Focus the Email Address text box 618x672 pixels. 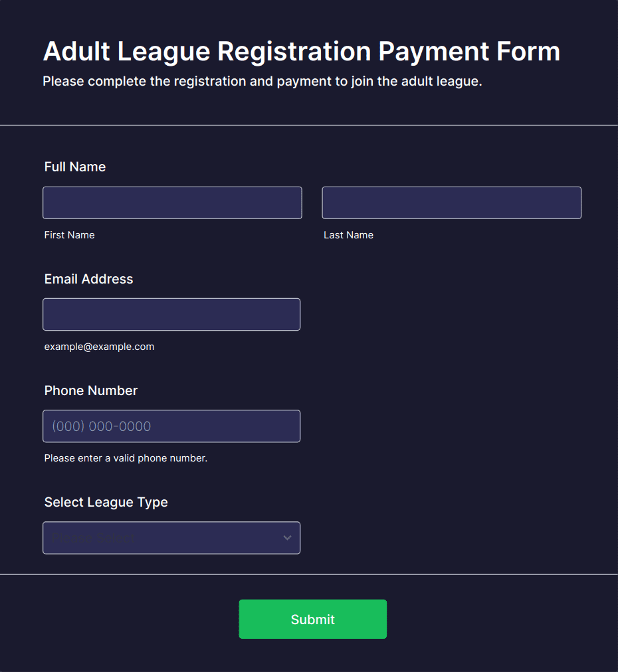click(171, 315)
